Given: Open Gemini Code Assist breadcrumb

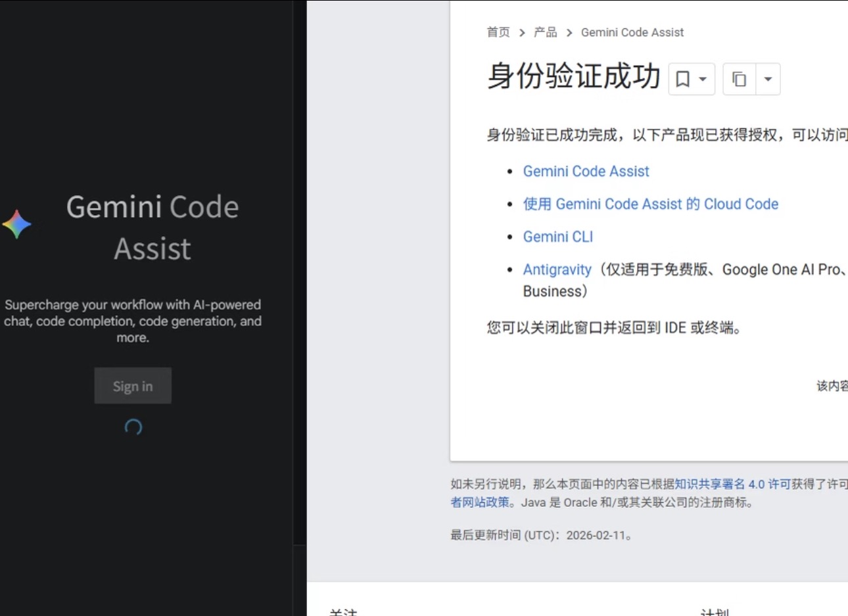Looking at the screenshot, I should click(632, 32).
